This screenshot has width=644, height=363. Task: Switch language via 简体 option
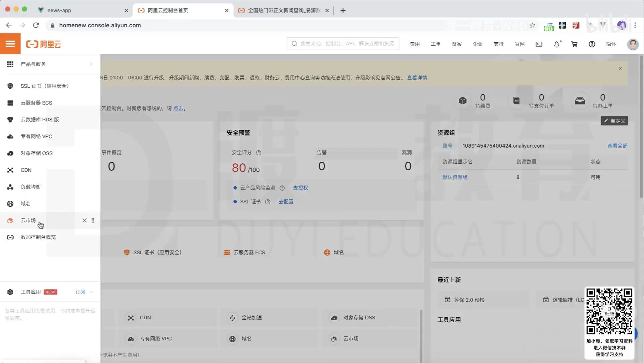click(x=611, y=44)
